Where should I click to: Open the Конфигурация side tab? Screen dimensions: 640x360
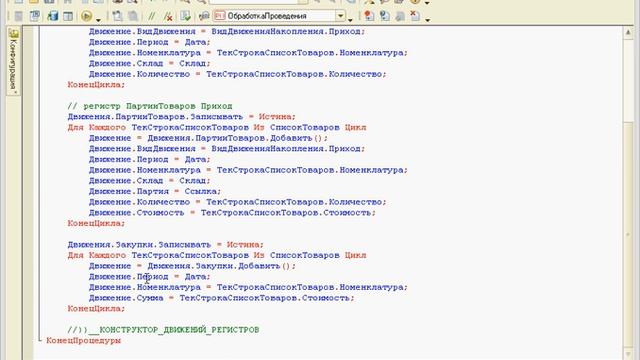coord(13,61)
